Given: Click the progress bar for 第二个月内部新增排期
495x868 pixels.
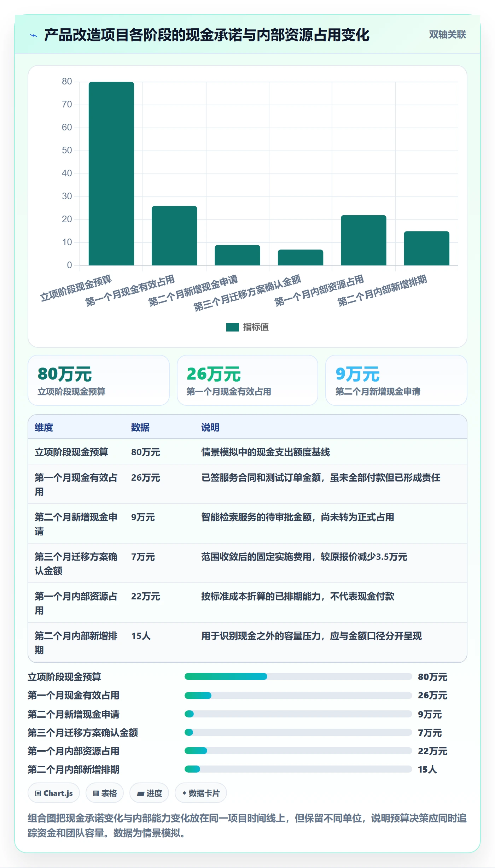Looking at the screenshot, I should click(x=298, y=769).
